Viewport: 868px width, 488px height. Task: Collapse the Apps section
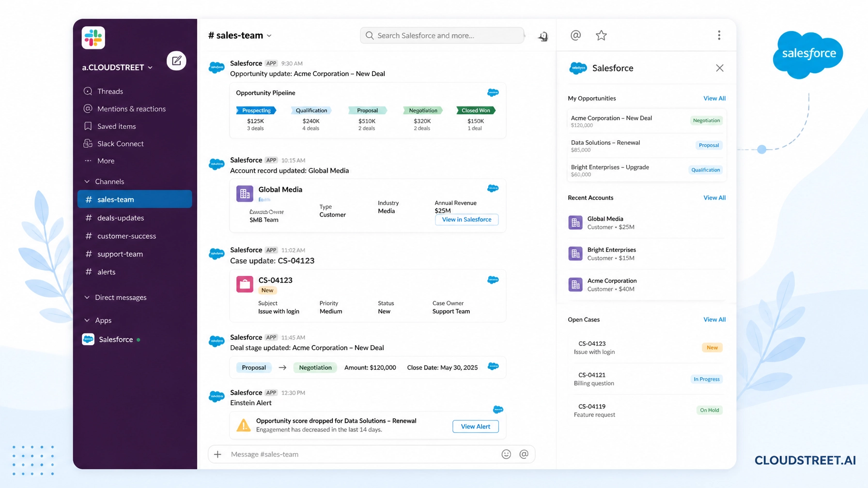coord(98,320)
